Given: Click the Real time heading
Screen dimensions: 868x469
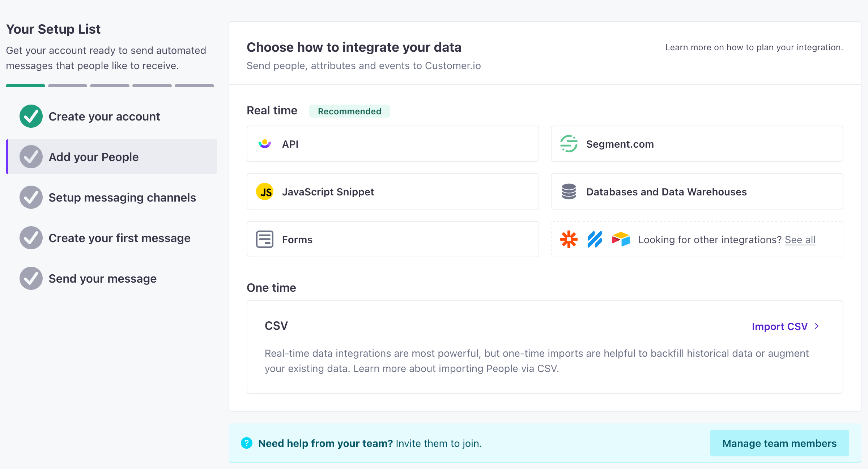Looking at the screenshot, I should (x=272, y=110).
